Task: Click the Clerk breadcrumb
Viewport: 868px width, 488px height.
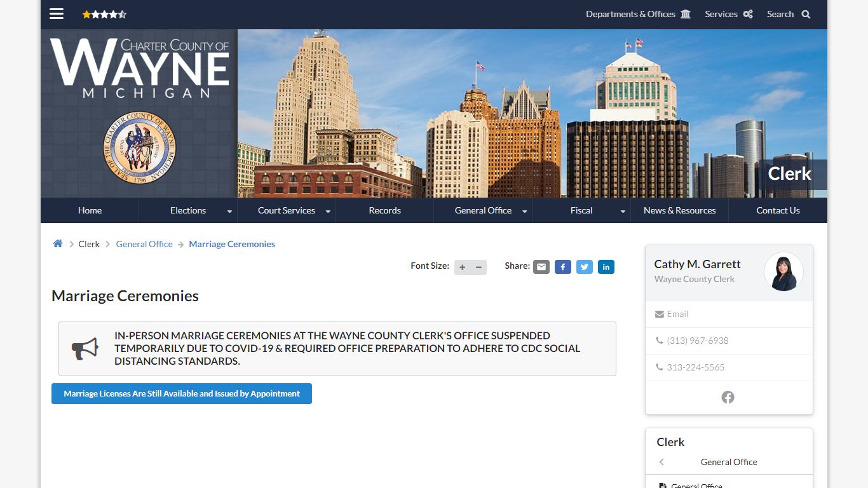Action: coord(89,244)
